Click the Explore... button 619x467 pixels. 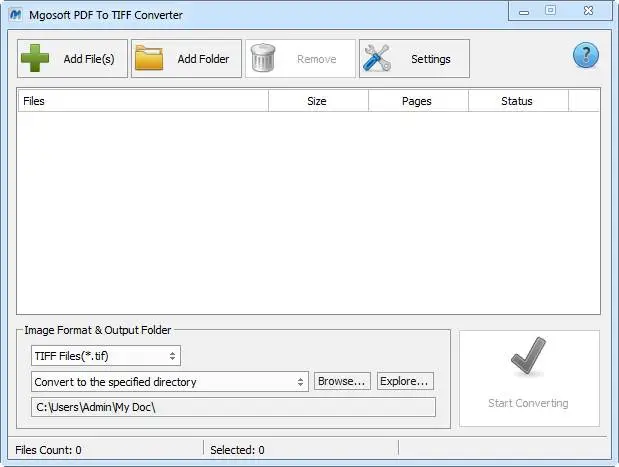[x=405, y=381]
